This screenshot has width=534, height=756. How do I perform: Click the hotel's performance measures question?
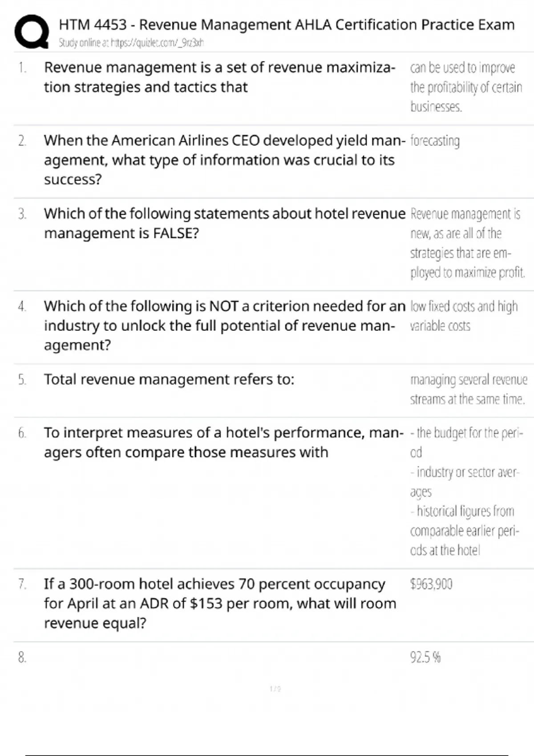coord(223,442)
